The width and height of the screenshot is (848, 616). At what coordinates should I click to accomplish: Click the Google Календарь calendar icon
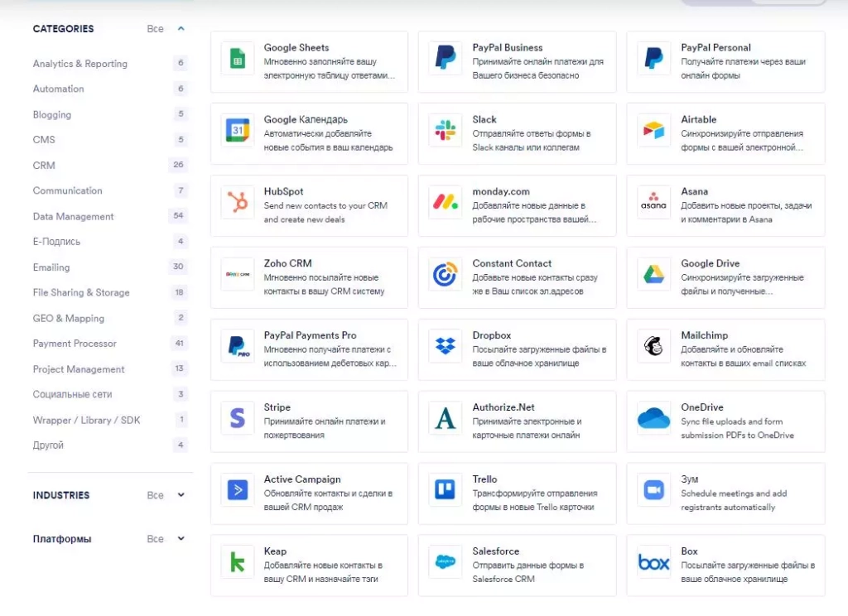coord(238,130)
